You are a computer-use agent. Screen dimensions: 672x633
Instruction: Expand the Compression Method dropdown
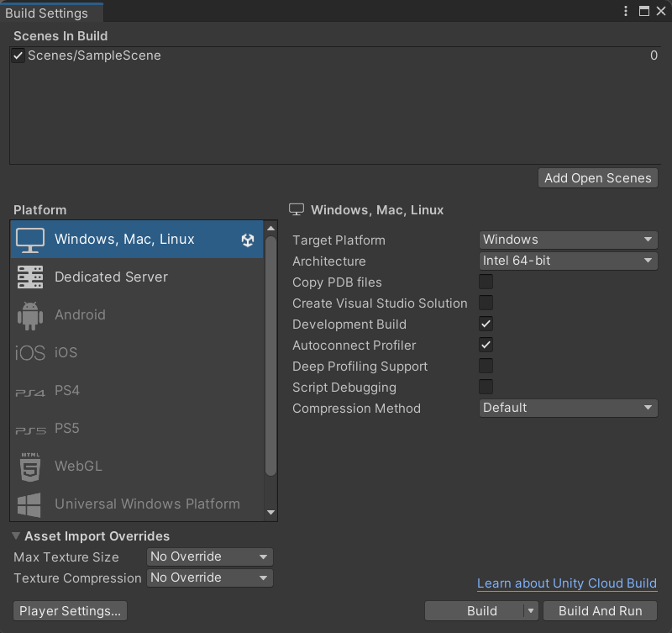point(568,408)
